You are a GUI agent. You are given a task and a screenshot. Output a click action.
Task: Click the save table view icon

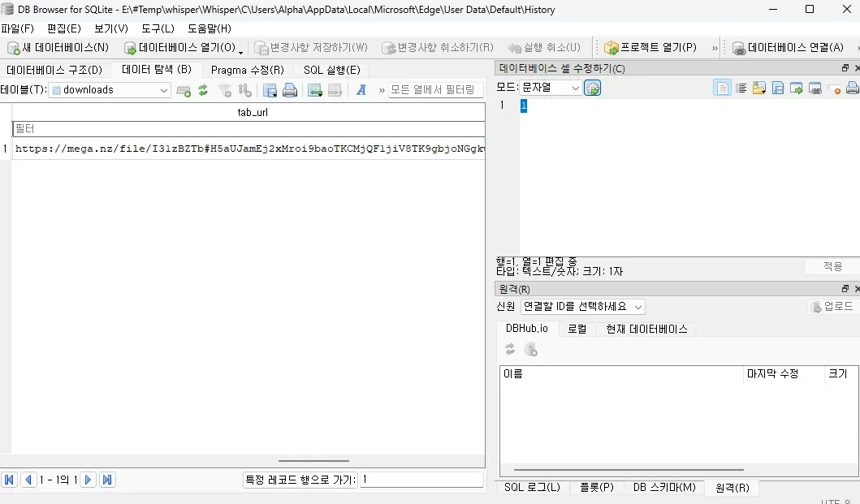(270, 90)
